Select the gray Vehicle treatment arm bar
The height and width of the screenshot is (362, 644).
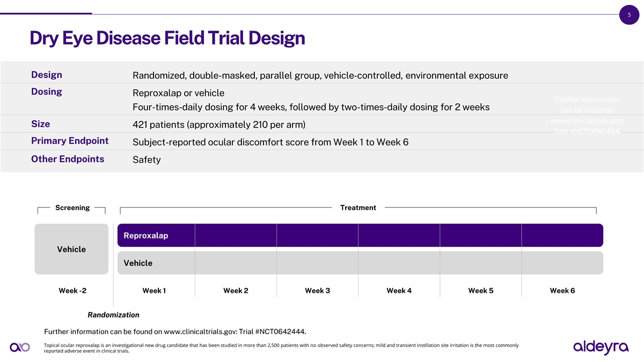(360, 263)
